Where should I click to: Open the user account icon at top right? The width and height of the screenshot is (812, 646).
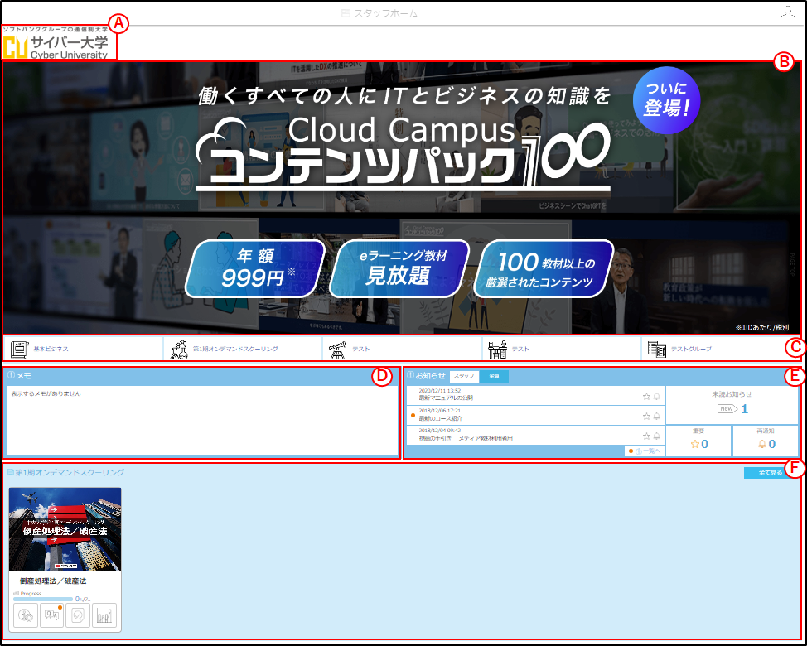788,12
